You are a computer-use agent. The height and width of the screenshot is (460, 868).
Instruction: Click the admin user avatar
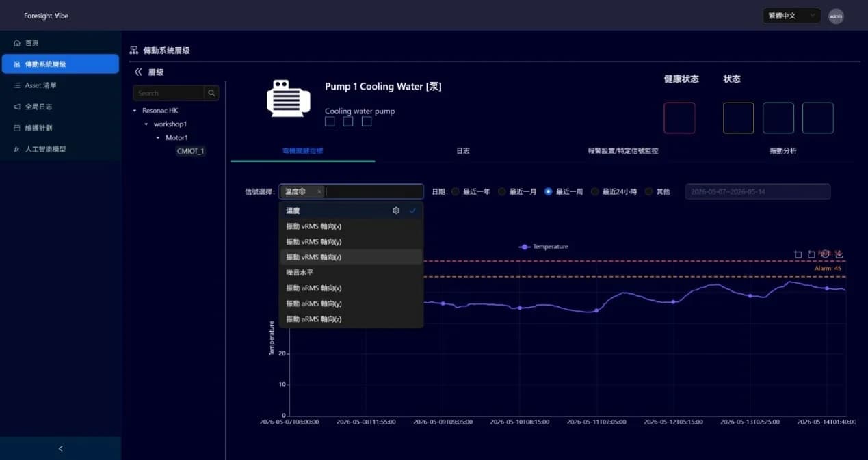tap(836, 16)
